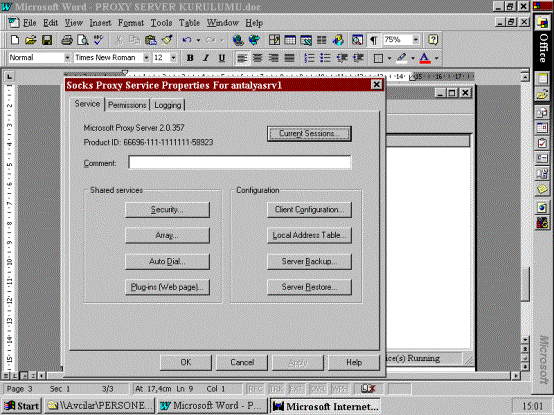Expand the Undo history dropdown arrow
The image size is (554, 415).
(198, 40)
